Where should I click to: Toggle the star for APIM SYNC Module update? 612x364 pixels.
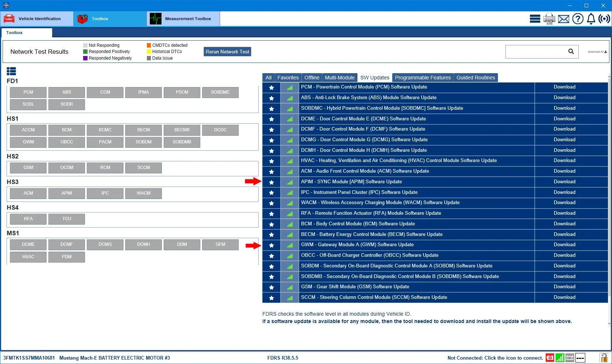[x=271, y=182]
